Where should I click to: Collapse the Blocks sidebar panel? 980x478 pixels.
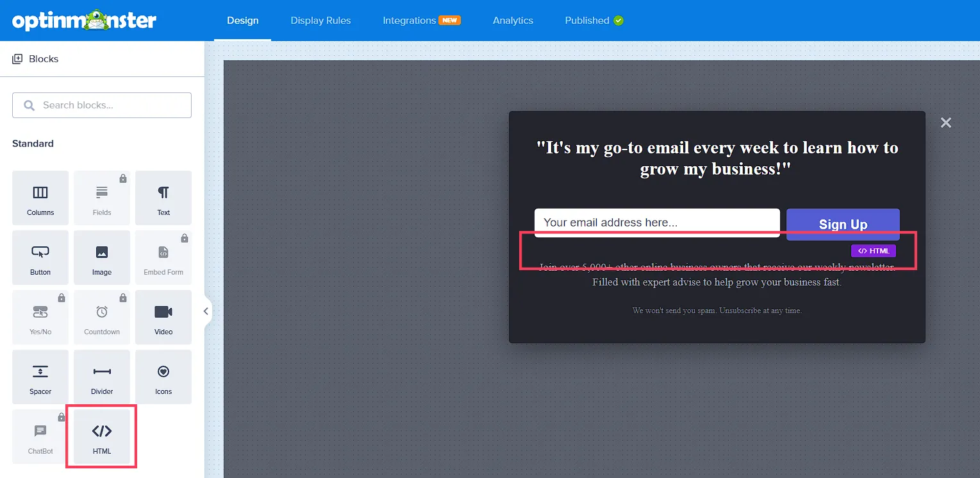[206, 311]
